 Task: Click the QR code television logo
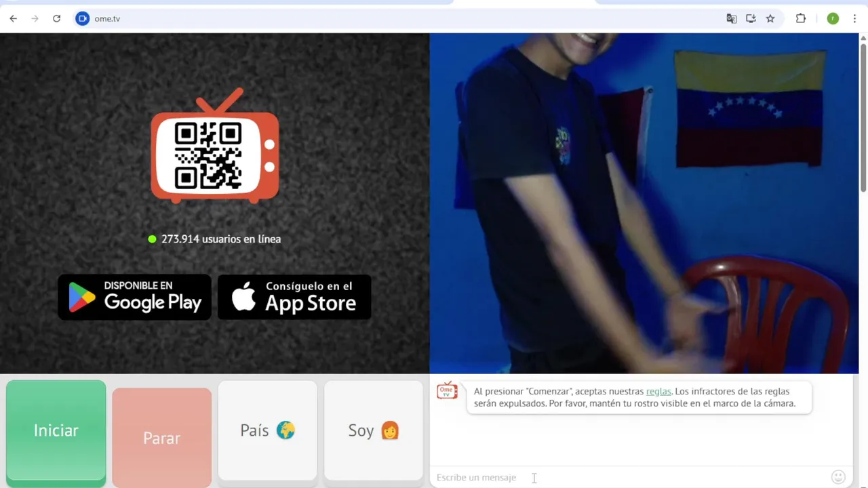pos(215,146)
